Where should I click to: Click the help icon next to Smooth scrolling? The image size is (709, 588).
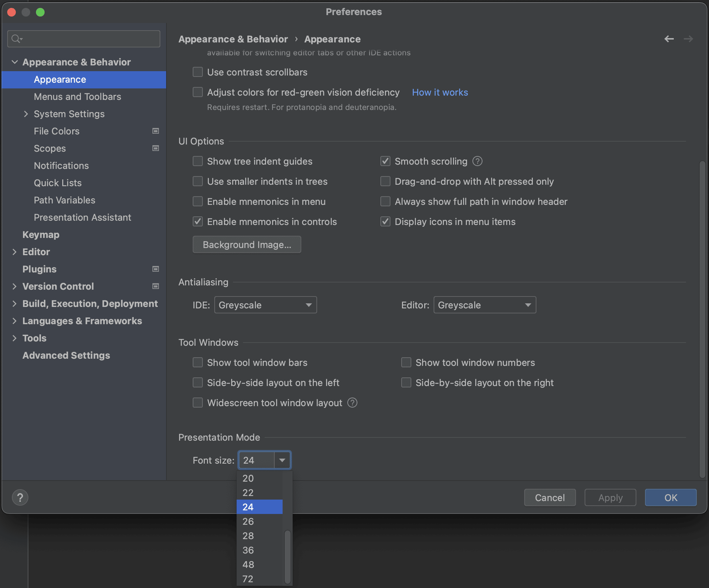477,161
